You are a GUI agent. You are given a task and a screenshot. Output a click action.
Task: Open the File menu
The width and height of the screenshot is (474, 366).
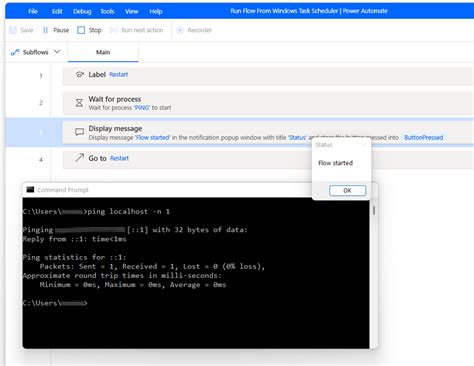pos(33,11)
